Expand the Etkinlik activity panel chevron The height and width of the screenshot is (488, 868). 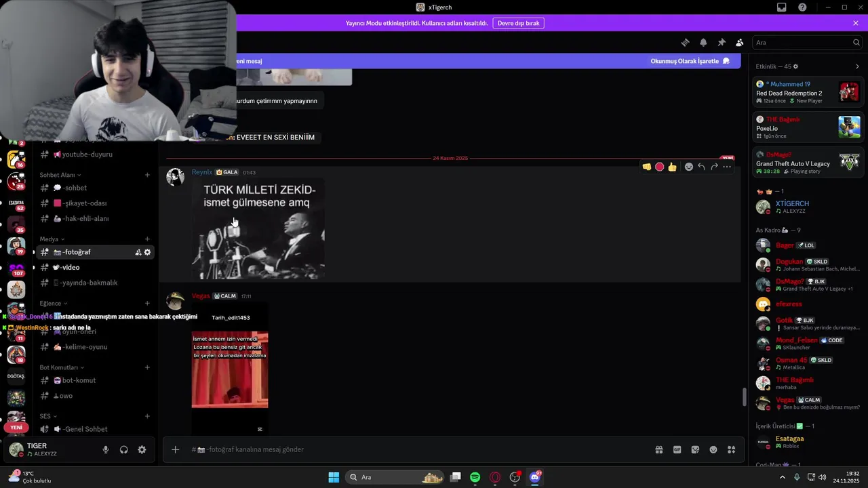[857, 66]
